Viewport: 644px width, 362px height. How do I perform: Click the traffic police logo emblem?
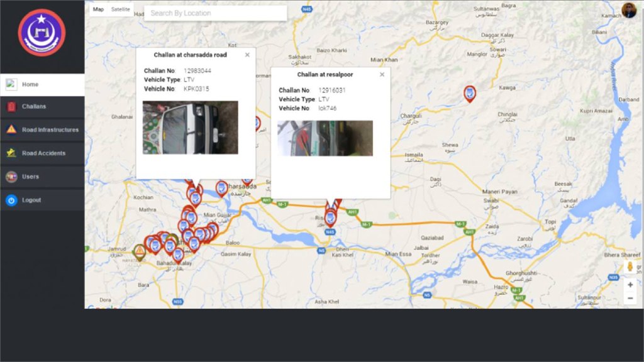coord(42,33)
